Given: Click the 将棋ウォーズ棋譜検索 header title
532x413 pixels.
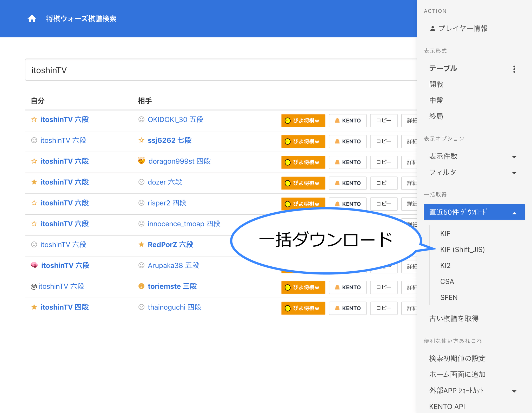Looking at the screenshot, I should tap(81, 19).
